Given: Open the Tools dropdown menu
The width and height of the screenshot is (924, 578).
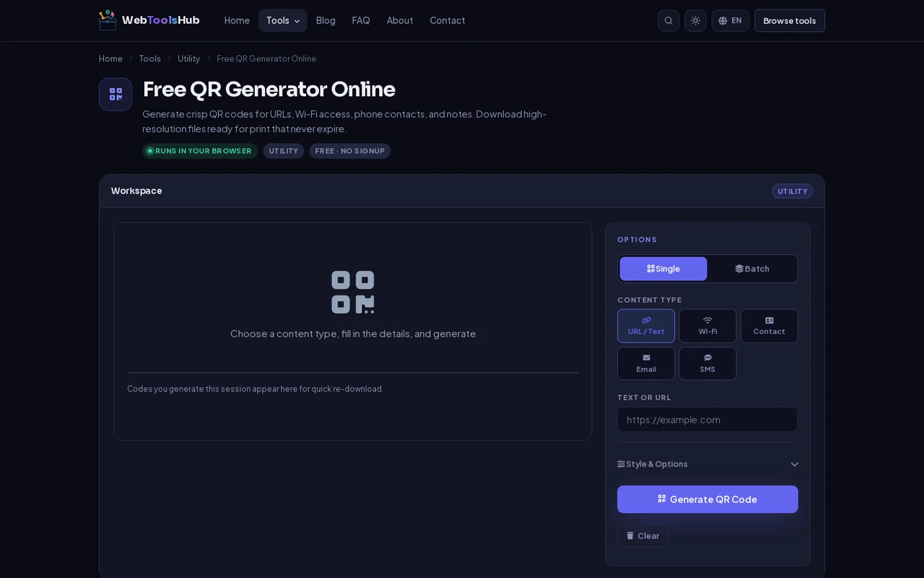Looking at the screenshot, I should coord(283,20).
